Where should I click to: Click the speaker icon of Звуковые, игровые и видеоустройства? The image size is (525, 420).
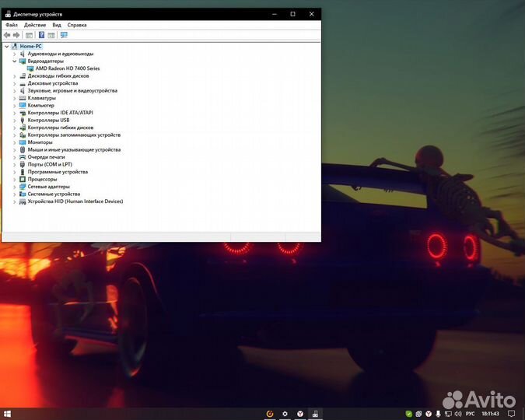23,91
